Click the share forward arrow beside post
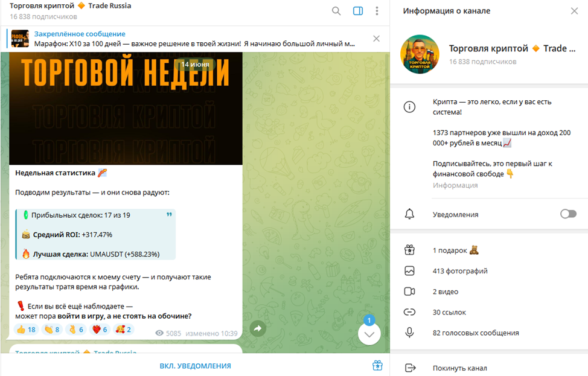Image resolution: width=588 pixels, height=376 pixels. click(258, 329)
